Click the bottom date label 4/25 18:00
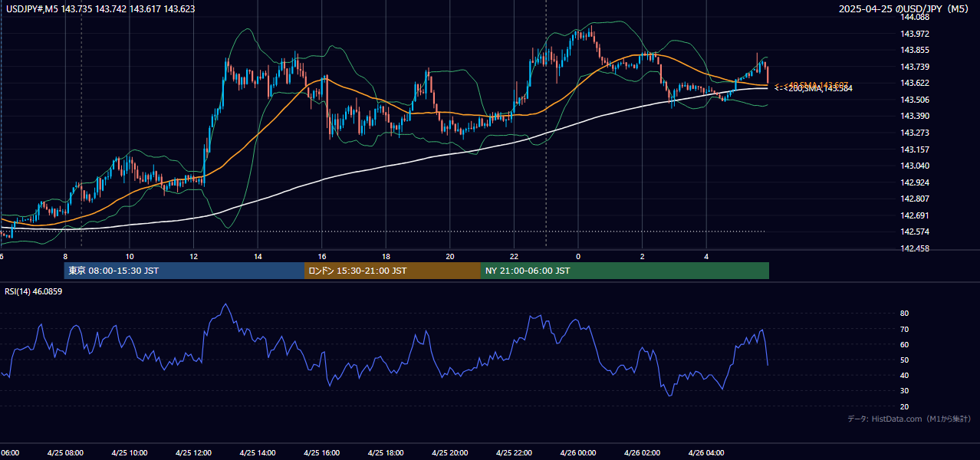This screenshot has height=460, width=980. 386,452
